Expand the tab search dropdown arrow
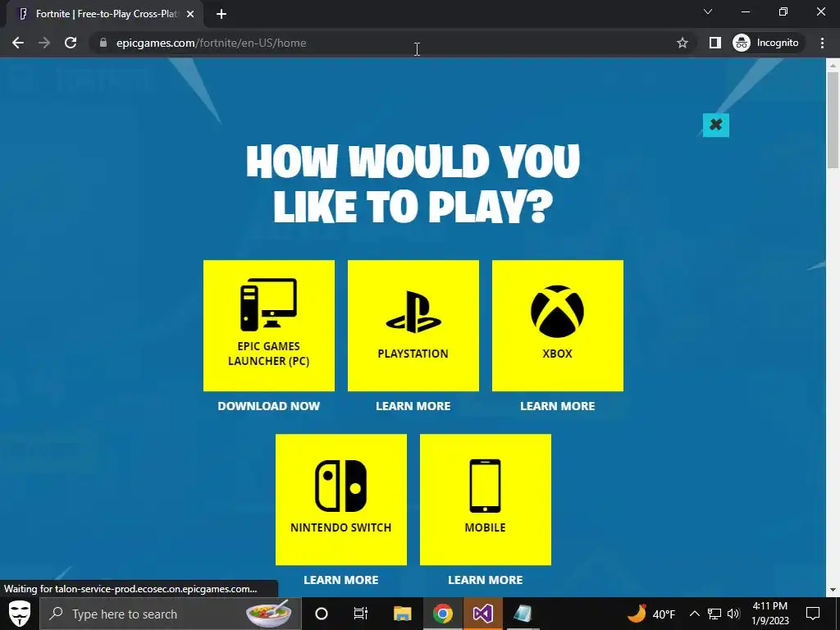Viewport: 840px width, 630px height. click(x=708, y=11)
